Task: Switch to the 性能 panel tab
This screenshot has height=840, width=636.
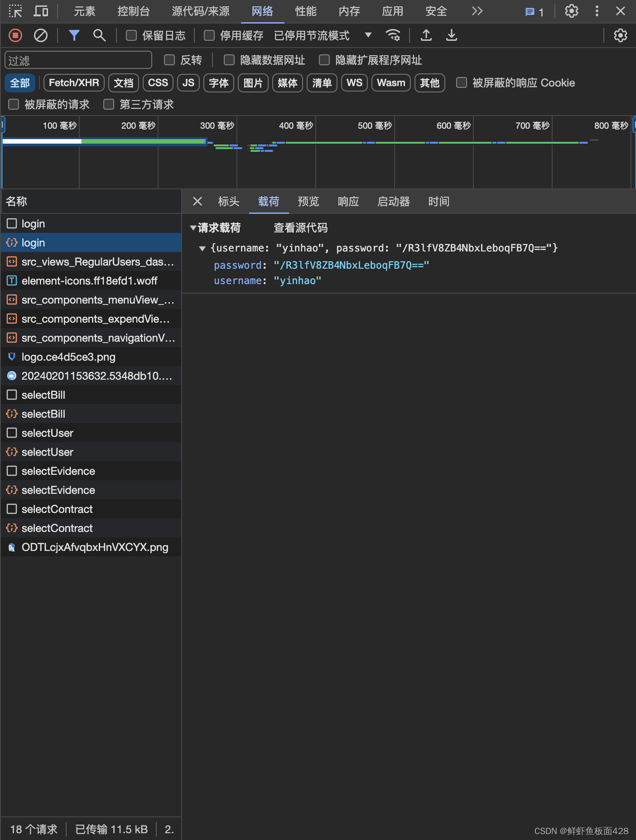Action: [306, 11]
